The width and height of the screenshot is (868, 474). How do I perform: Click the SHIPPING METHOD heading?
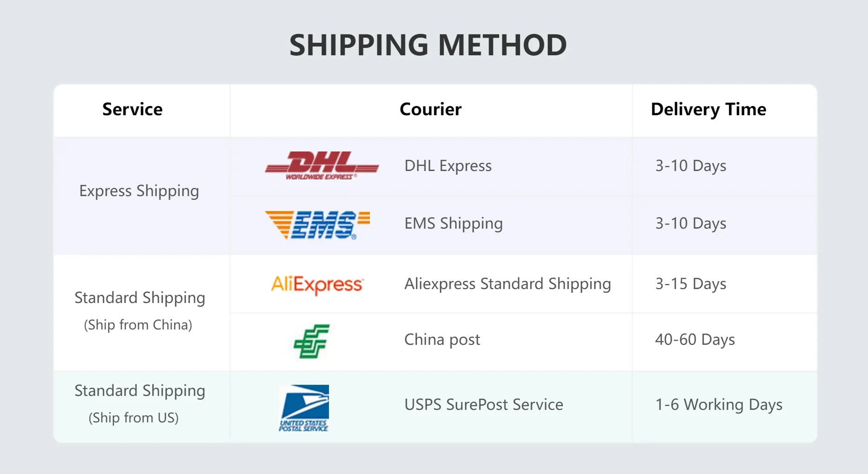[x=428, y=45]
